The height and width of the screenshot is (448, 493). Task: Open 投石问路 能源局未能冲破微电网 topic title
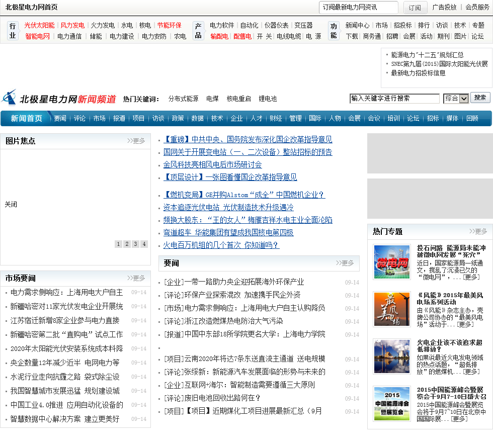(452, 251)
